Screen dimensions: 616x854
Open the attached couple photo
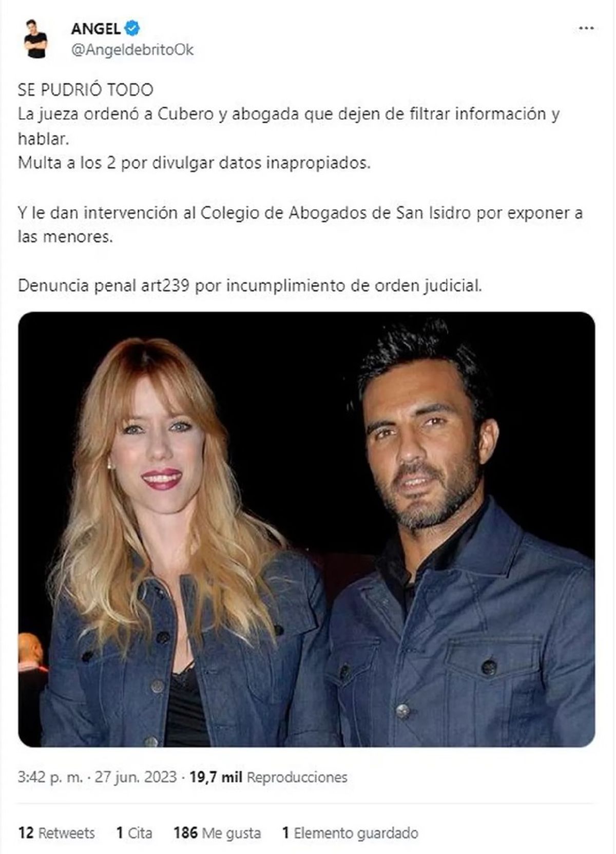click(x=306, y=529)
